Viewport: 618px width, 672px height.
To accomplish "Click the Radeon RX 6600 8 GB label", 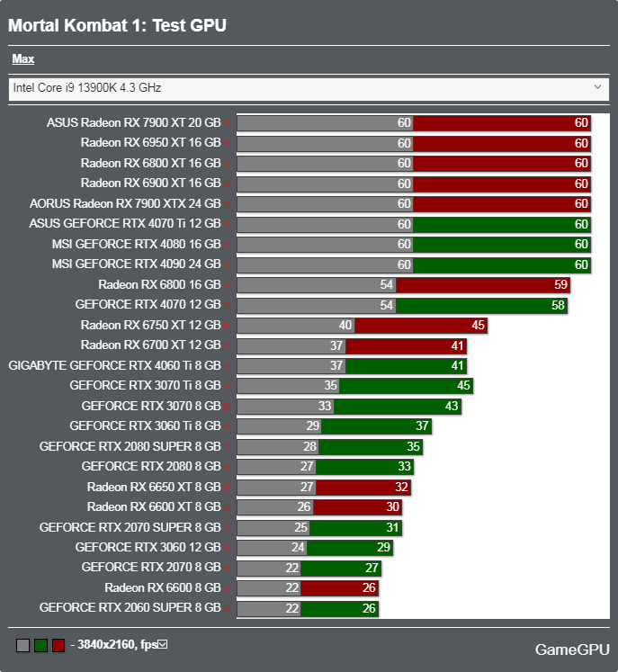I will click(x=163, y=588).
